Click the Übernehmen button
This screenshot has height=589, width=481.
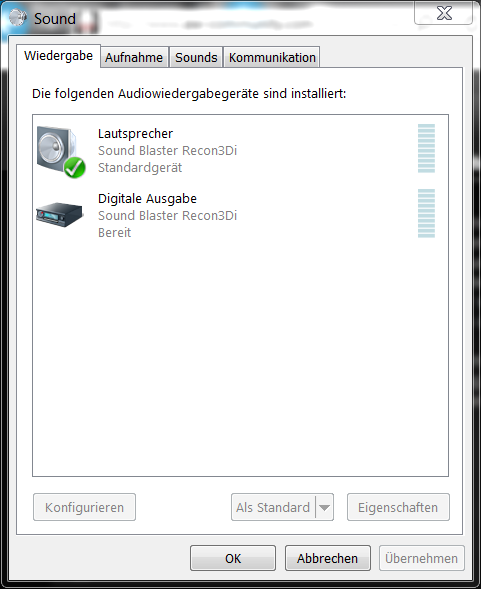(422, 558)
